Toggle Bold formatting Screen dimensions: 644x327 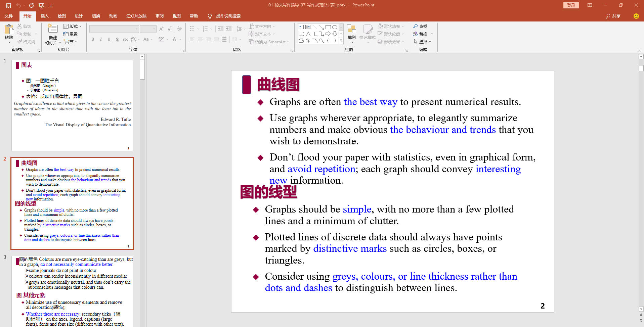pyautogui.click(x=93, y=39)
